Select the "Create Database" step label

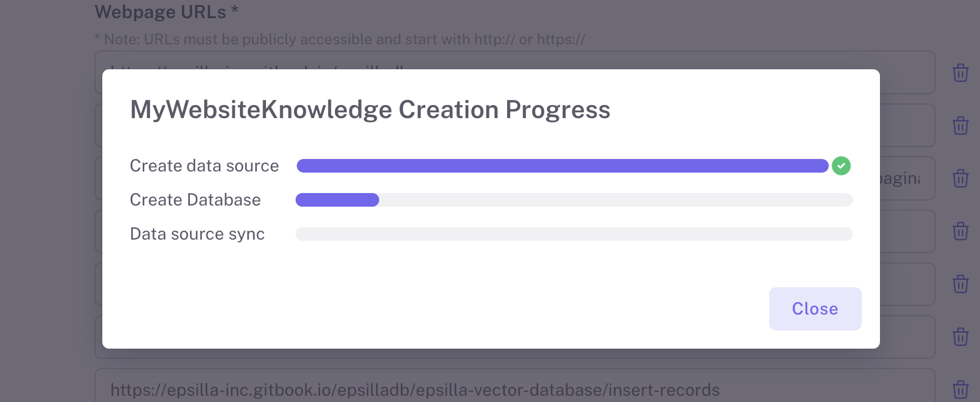point(195,200)
